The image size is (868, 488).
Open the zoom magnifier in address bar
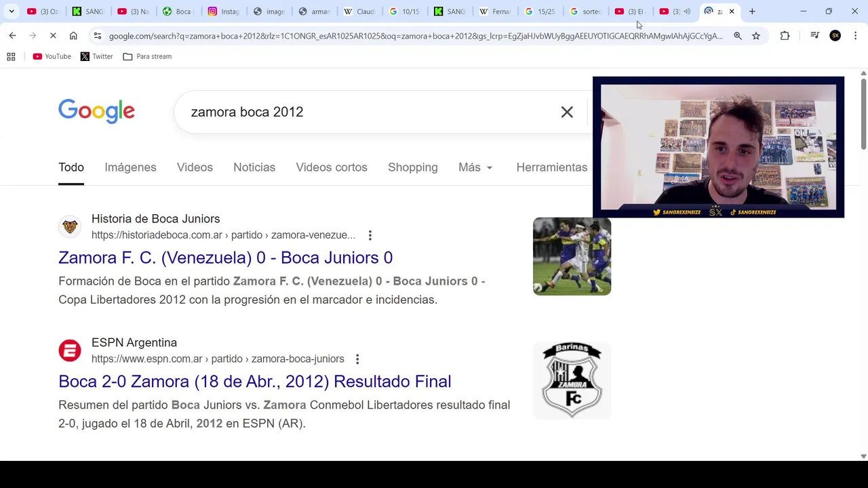pos(737,36)
